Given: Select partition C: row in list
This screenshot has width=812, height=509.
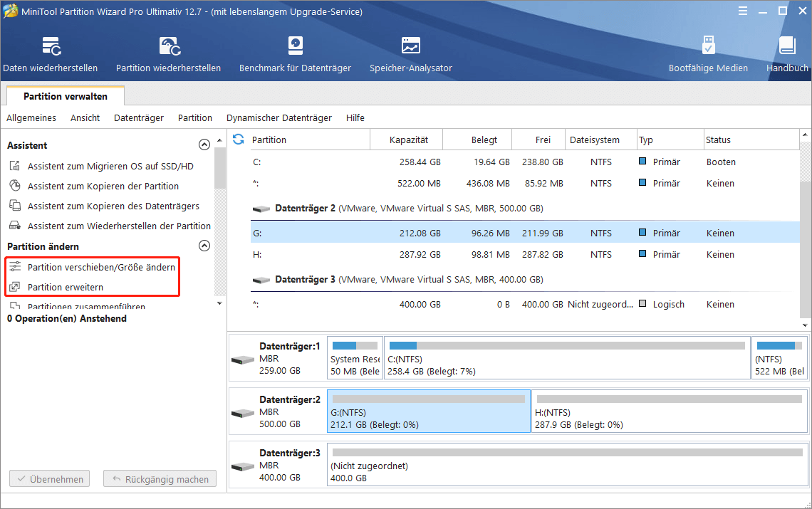Looking at the screenshot, I should 525,162.
